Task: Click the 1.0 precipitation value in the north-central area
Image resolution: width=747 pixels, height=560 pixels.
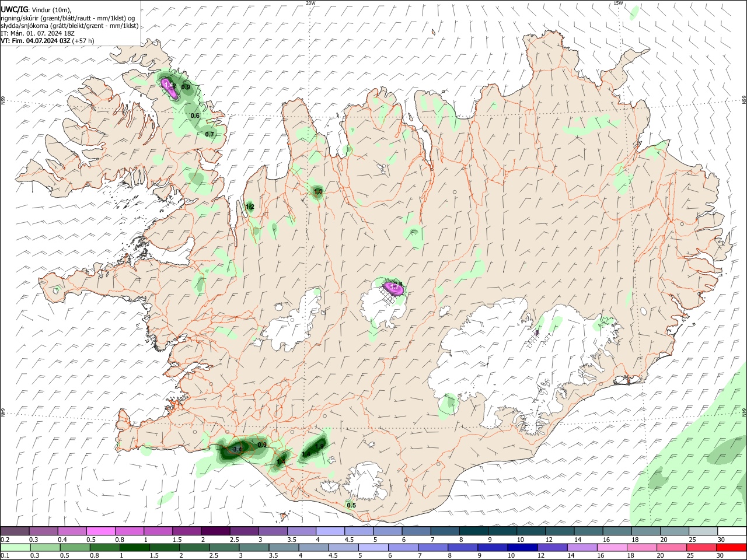Action: coord(318,191)
